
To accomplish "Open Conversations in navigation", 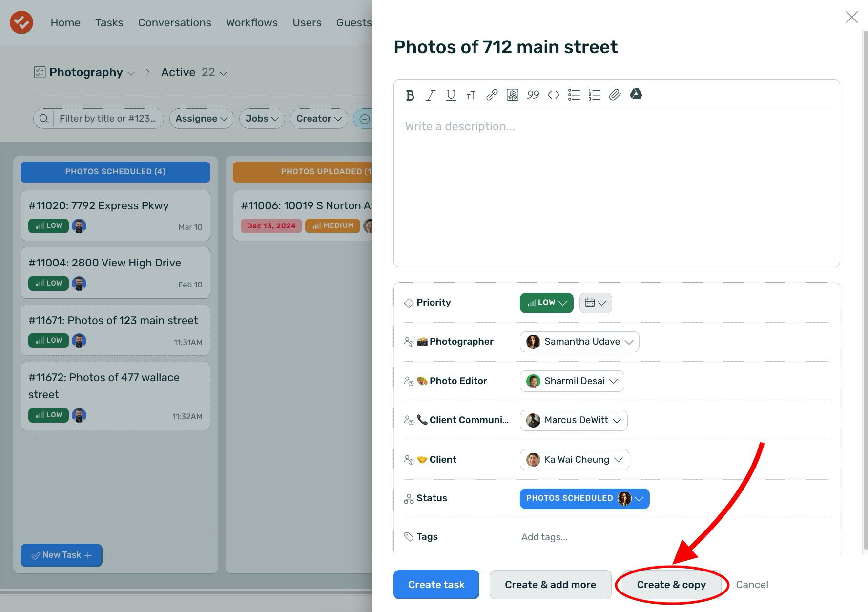I will point(174,22).
